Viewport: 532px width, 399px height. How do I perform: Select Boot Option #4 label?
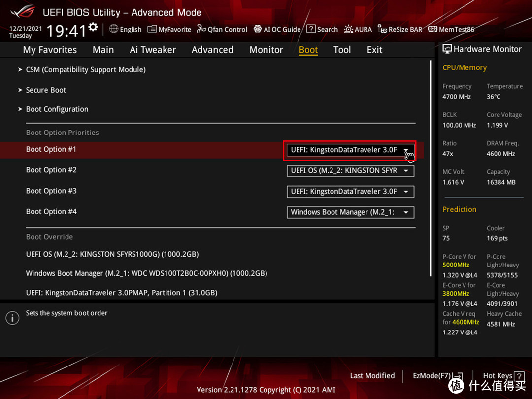click(x=51, y=212)
